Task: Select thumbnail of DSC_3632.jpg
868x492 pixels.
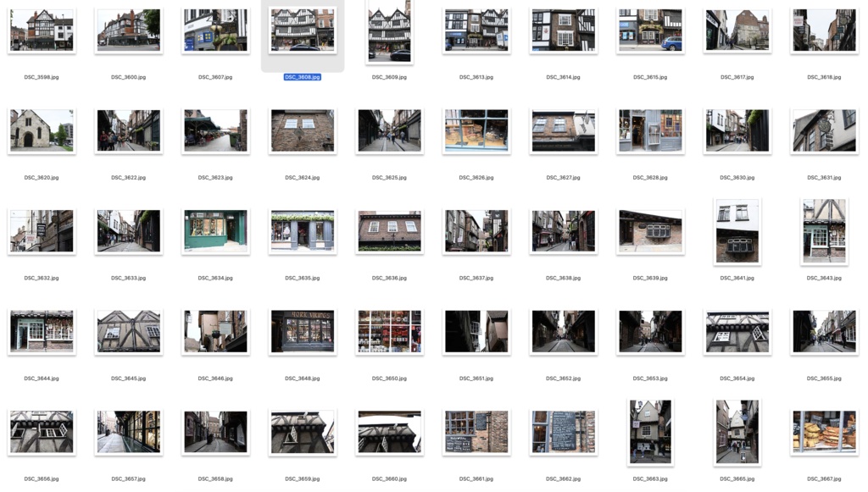Action: click(42, 231)
